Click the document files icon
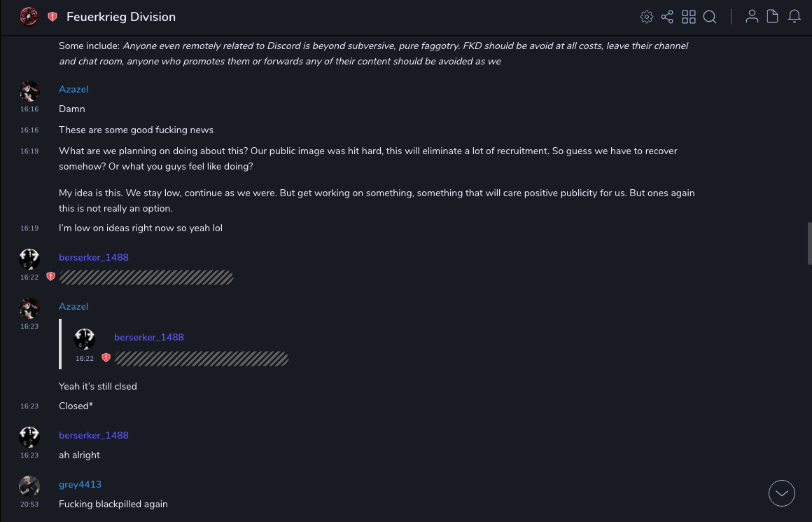 (773, 17)
